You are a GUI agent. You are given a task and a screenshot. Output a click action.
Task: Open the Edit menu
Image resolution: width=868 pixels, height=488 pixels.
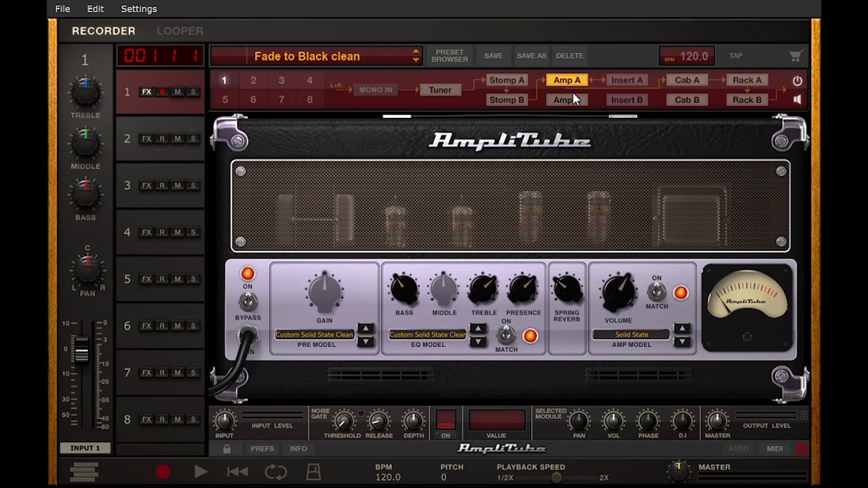(x=96, y=9)
